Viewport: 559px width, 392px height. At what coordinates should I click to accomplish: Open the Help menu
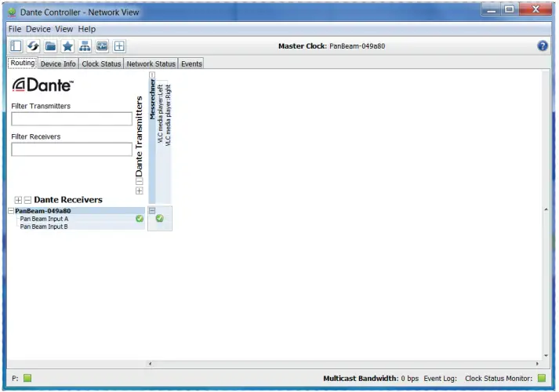click(x=87, y=29)
